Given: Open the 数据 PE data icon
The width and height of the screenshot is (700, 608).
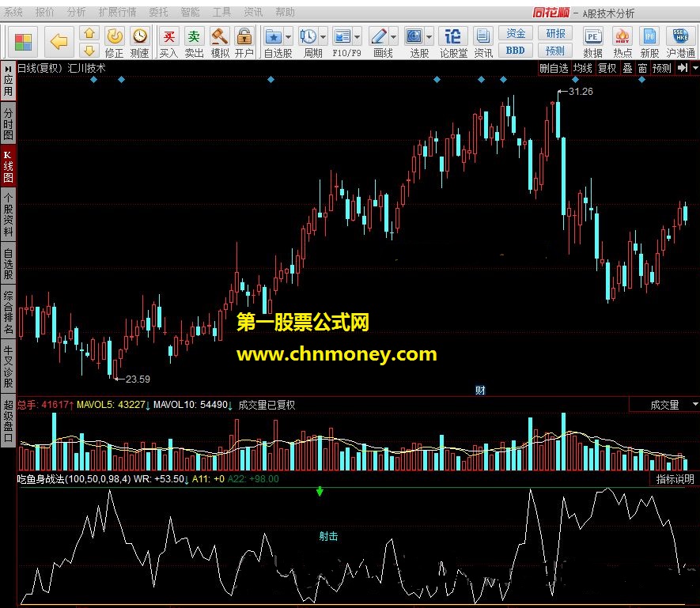Looking at the screenshot, I should (592, 36).
